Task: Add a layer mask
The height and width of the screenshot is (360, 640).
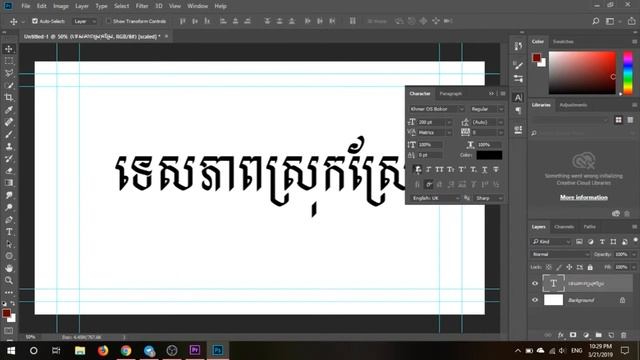Action: 573,335
